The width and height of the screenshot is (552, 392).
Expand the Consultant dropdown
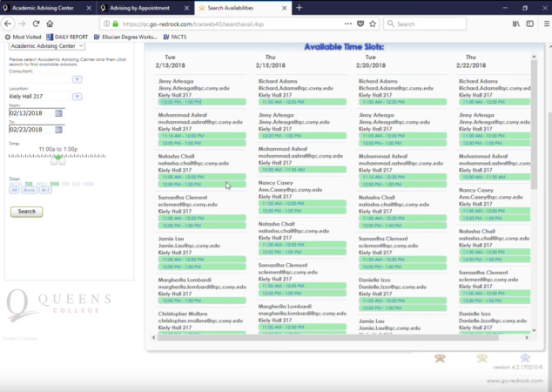click(x=77, y=79)
